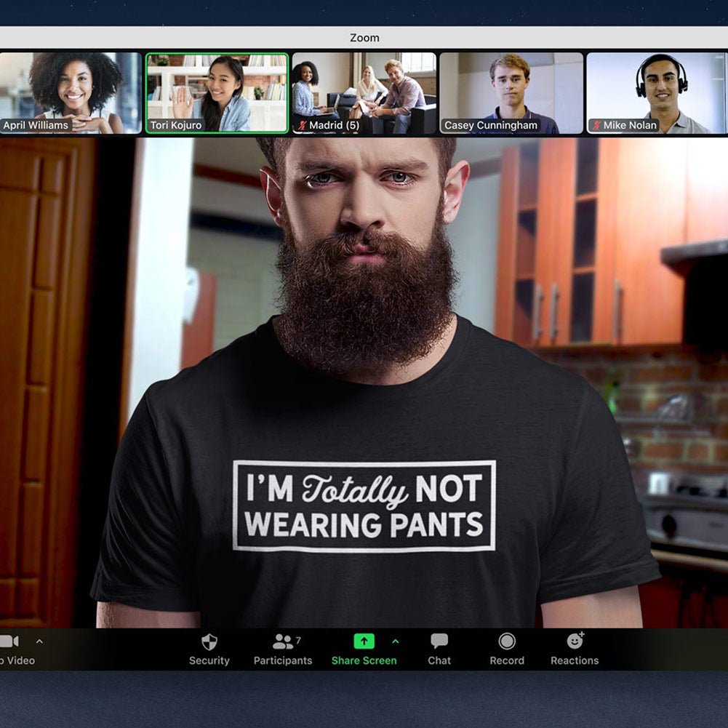Click muted microphone icon on Madrid (5)
The image size is (728, 728).
pos(302,126)
